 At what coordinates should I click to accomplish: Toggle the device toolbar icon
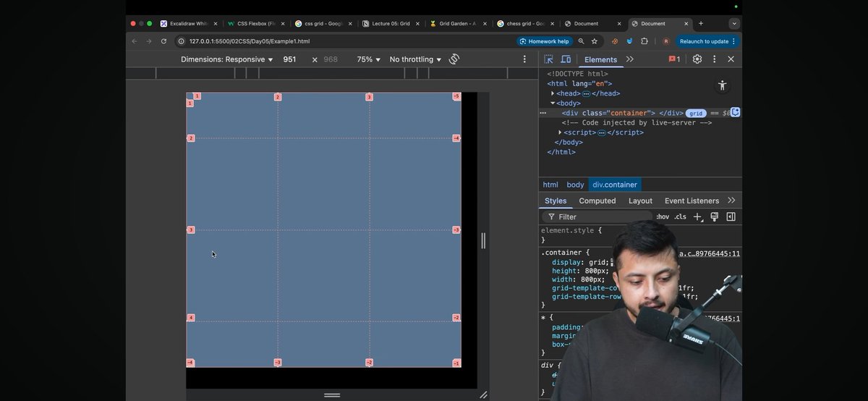pos(566,59)
